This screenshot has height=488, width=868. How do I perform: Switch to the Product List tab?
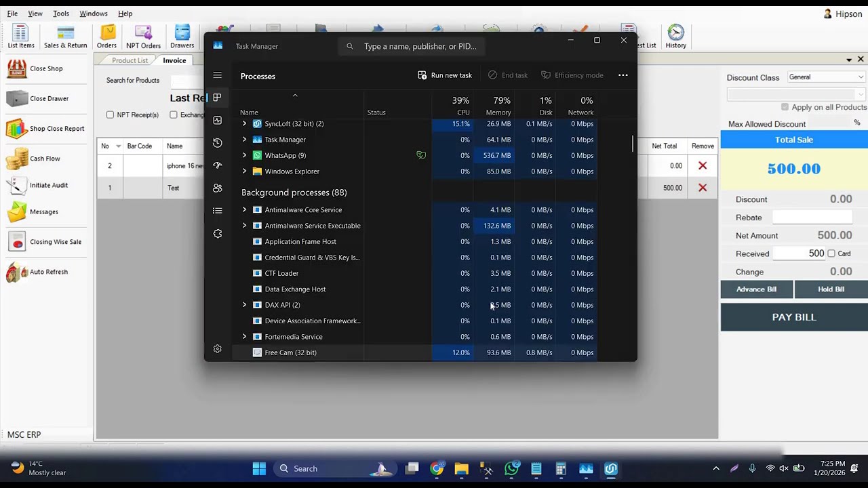click(x=130, y=60)
